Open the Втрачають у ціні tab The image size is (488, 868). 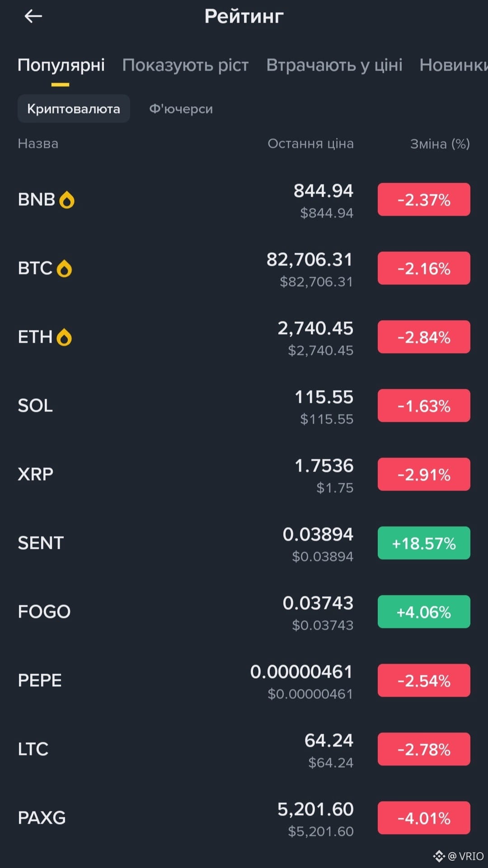pos(334,65)
